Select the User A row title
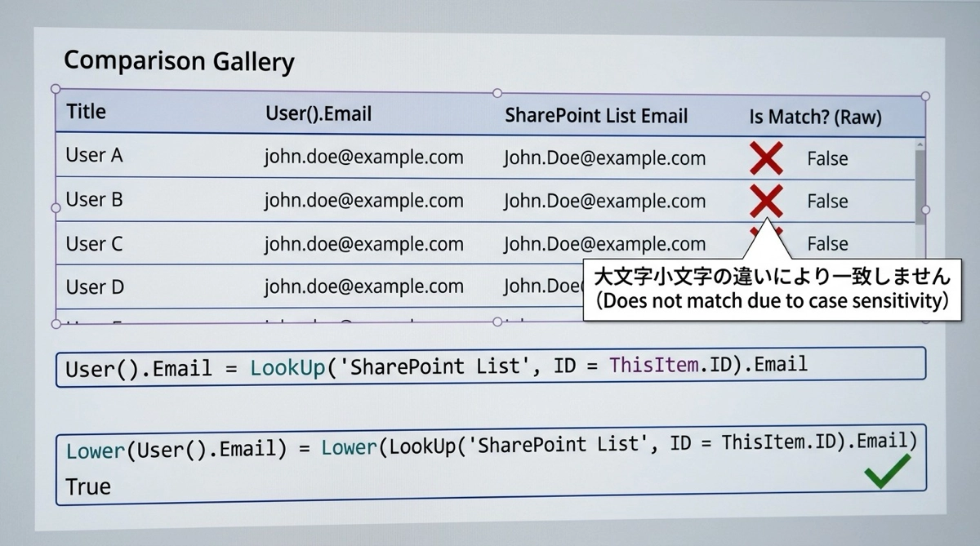Screen dimensions: 980x546 tap(94, 155)
